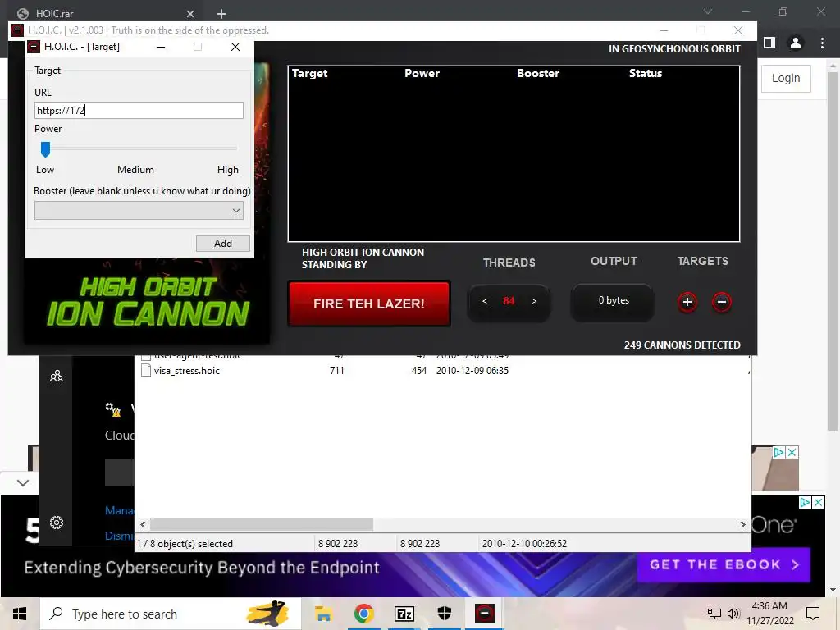Click the URL input field in Target dialog
Viewport: 840px width, 630px height.
point(139,111)
